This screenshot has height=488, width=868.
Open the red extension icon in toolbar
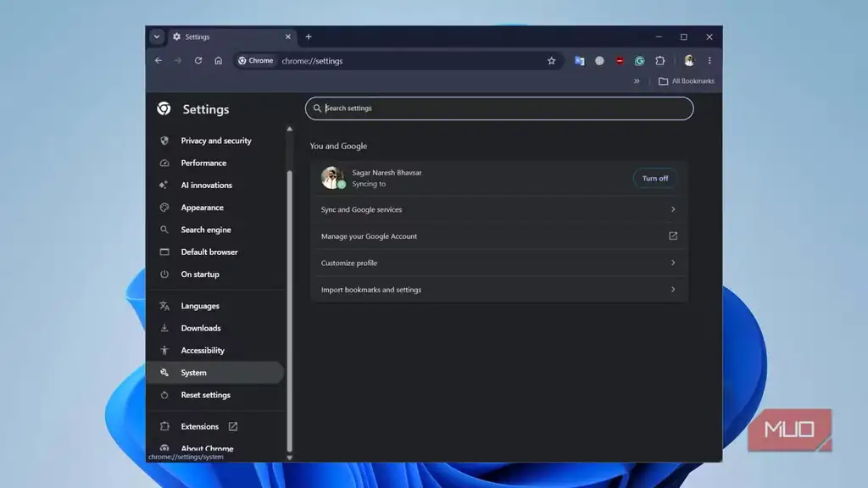coord(620,61)
